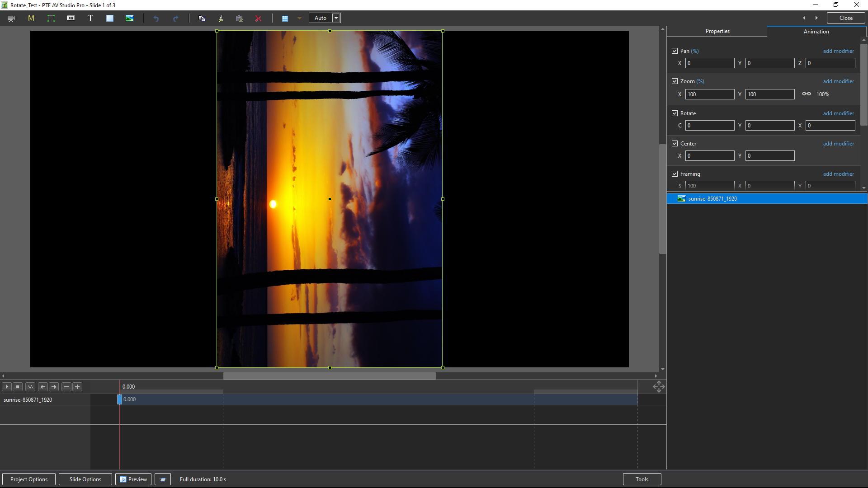
Task: Click the Rotate C input field
Action: 709,126
